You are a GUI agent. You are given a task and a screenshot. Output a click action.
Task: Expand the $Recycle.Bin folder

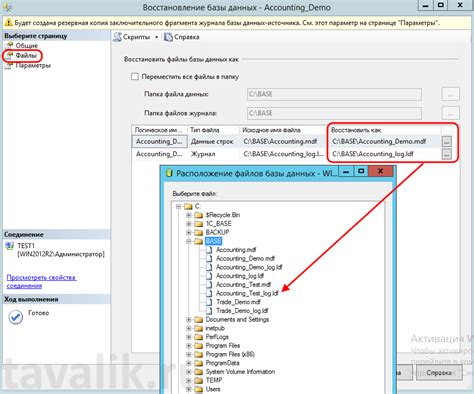(x=189, y=215)
